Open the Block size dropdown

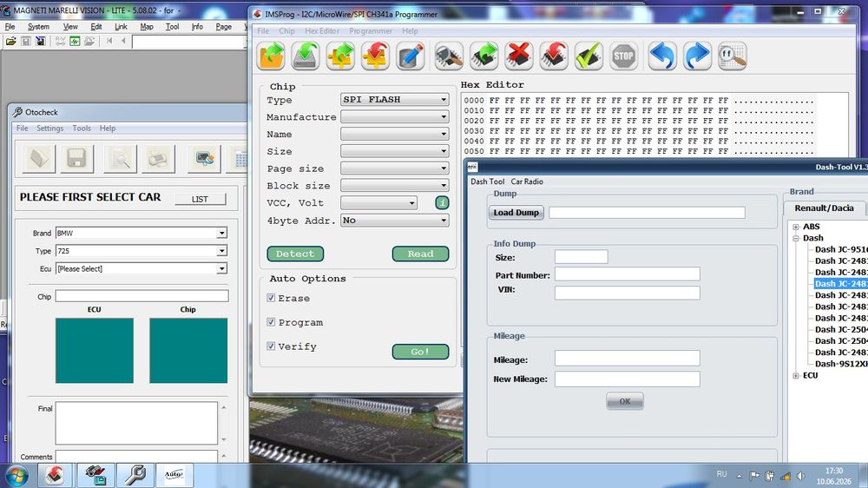point(394,186)
